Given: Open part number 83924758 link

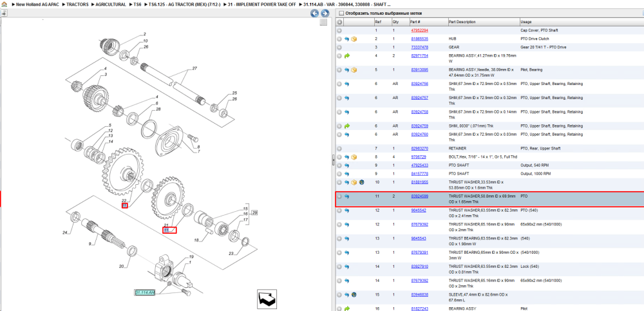Looking at the screenshot, I should 420,112.
